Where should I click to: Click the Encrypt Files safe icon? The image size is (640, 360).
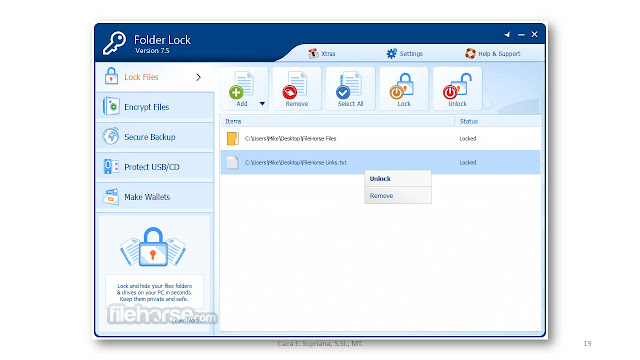[x=111, y=107]
